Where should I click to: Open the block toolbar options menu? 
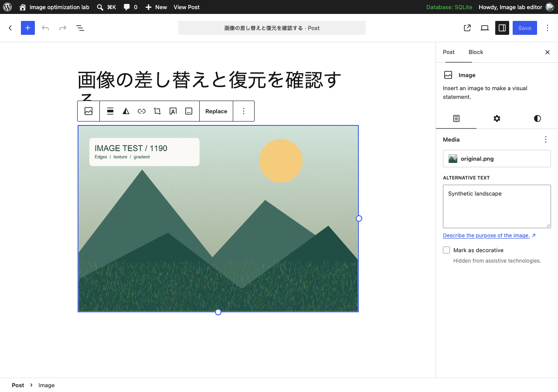click(x=244, y=111)
